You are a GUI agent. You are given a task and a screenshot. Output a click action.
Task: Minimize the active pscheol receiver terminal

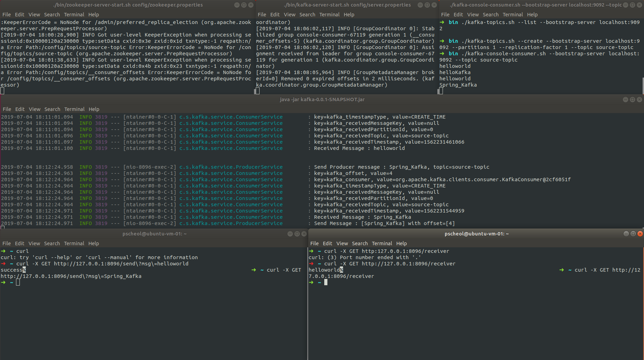[x=626, y=234]
